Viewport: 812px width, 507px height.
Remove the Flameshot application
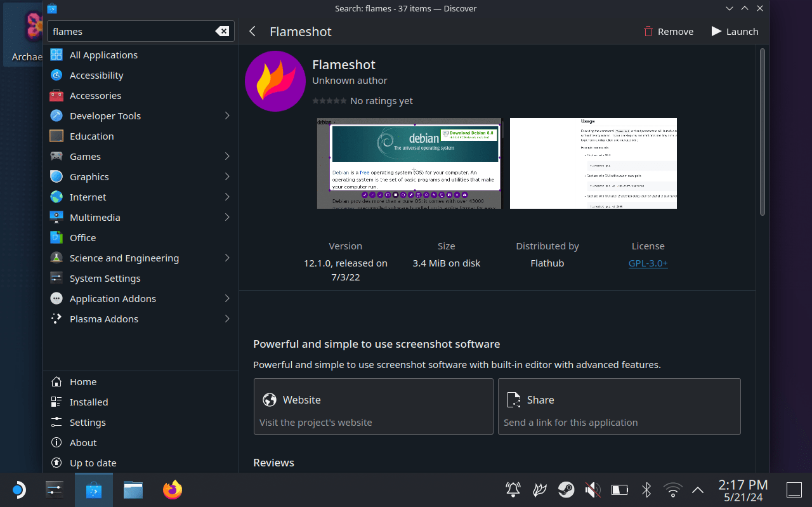point(669,31)
